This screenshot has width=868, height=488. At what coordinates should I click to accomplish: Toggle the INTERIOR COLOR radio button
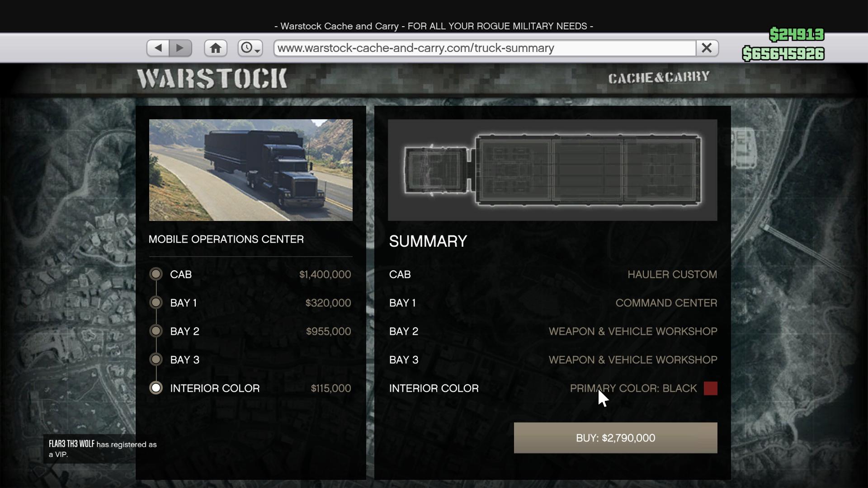(156, 388)
